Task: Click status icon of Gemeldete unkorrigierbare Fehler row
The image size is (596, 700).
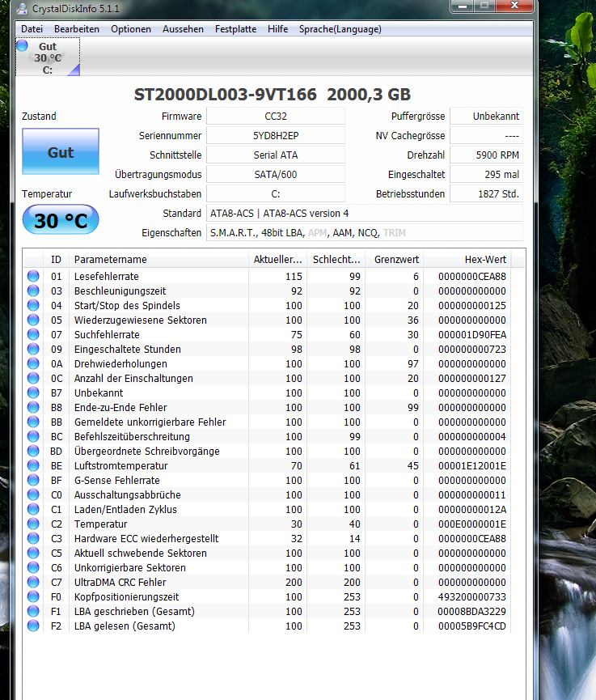Action: pyautogui.click(x=33, y=422)
